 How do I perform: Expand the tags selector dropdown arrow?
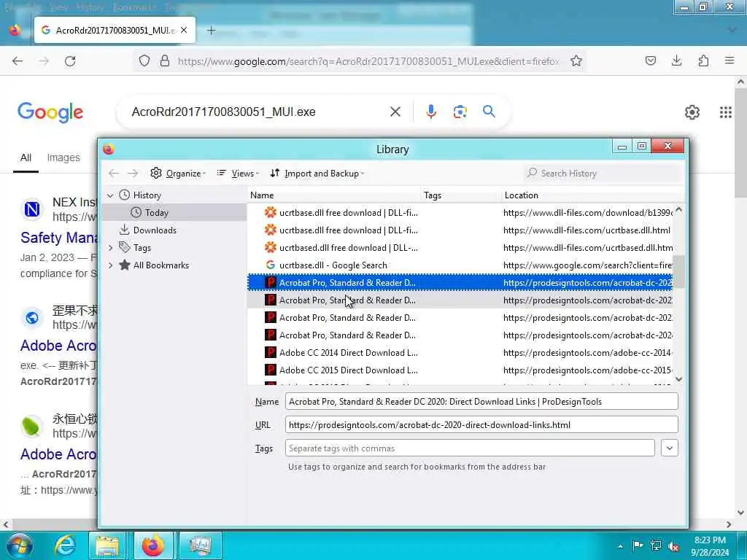pos(670,448)
